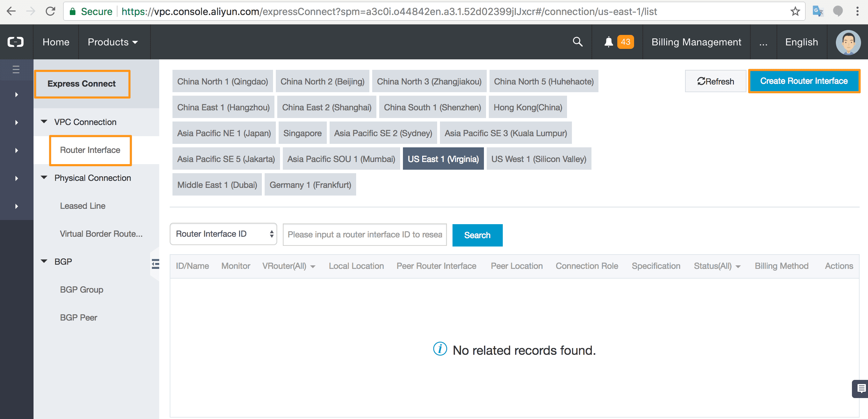Select China North 5 (Huhehaote) region
This screenshot has height=419, width=868.
(x=544, y=81)
